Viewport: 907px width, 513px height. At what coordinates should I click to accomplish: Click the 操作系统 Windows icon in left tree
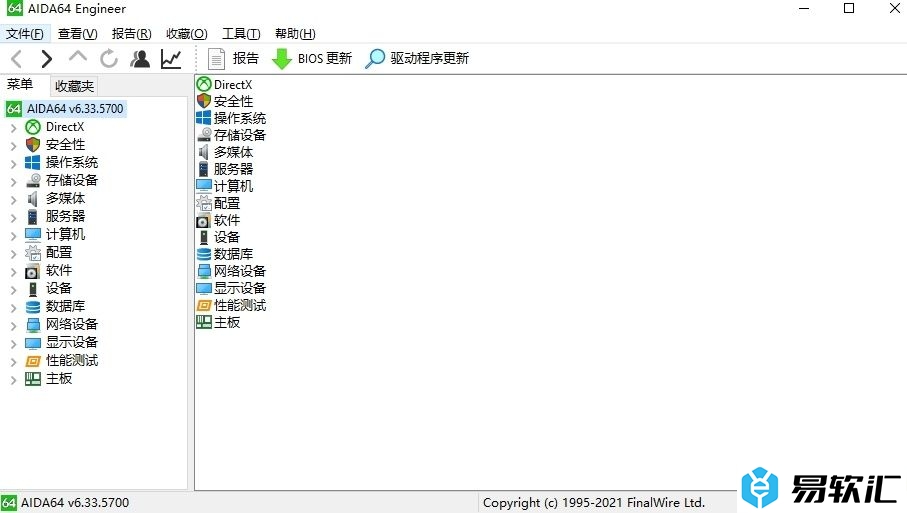pos(33,163)
